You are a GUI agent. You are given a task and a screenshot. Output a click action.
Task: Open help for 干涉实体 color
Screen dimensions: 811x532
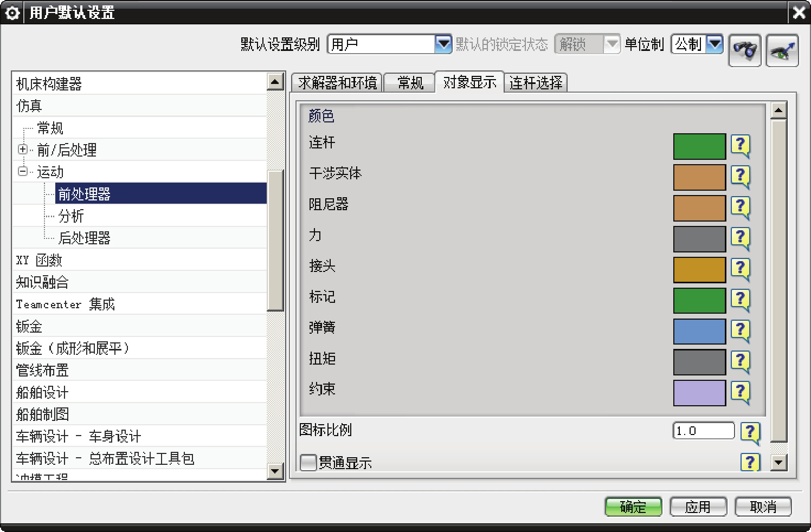coord(740,177)
